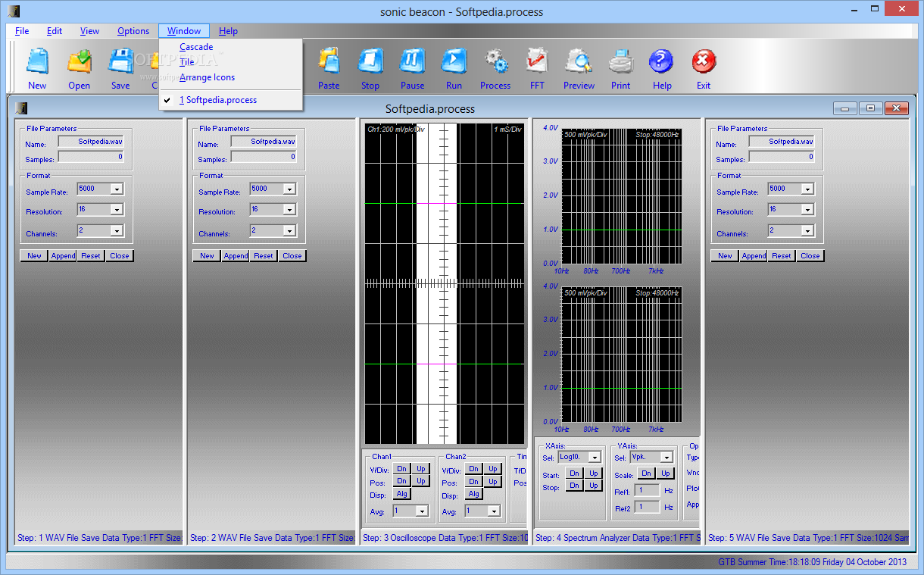
Task: Click the Open folder toolbar icon
Action: click(x=79, y=61)
